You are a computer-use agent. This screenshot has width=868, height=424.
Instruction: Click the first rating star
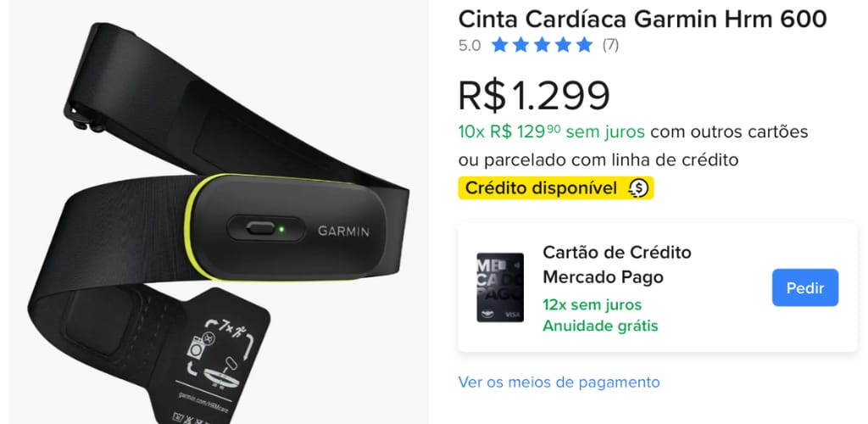click(499, 45)
